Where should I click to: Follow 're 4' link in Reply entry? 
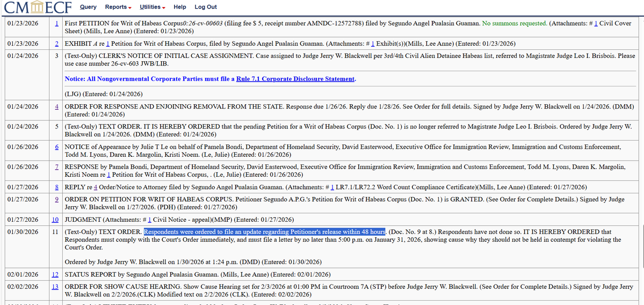96,187
